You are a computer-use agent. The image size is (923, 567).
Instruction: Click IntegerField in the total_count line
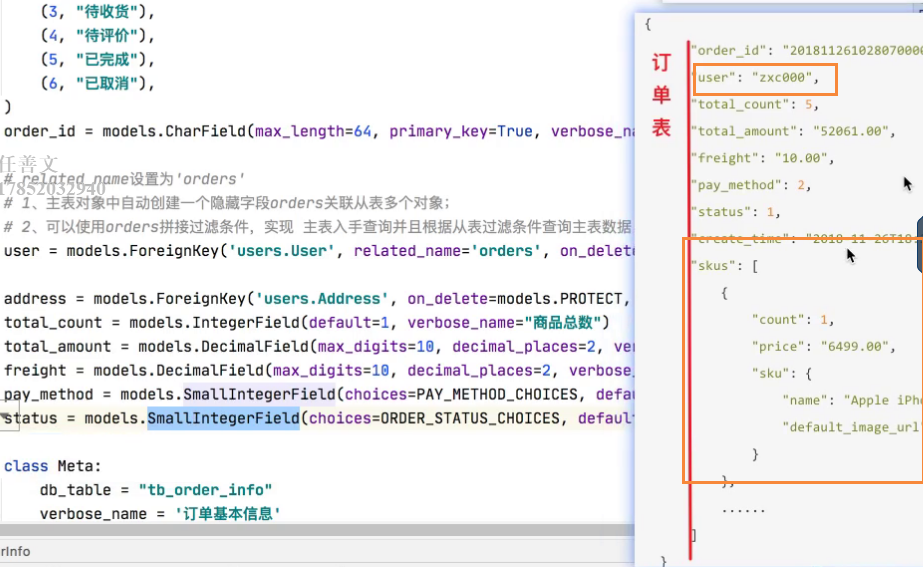pyautogui.click(x=245, y=323)
